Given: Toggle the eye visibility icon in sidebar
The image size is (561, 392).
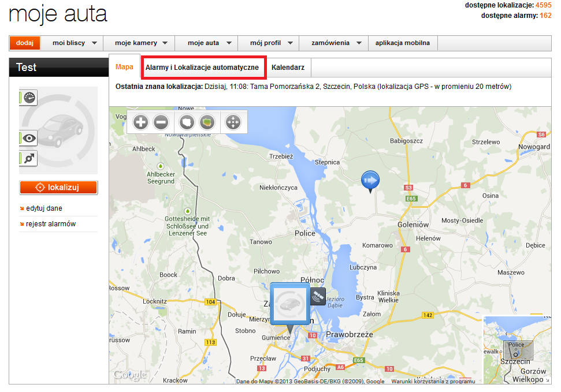Looking at the screenshot, I should click(x=29, y=138).
